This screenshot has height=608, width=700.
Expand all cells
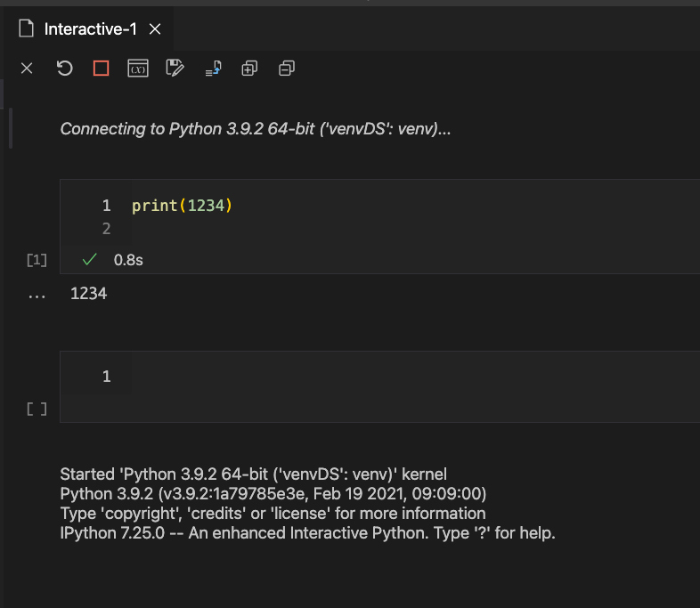[249, 69]
